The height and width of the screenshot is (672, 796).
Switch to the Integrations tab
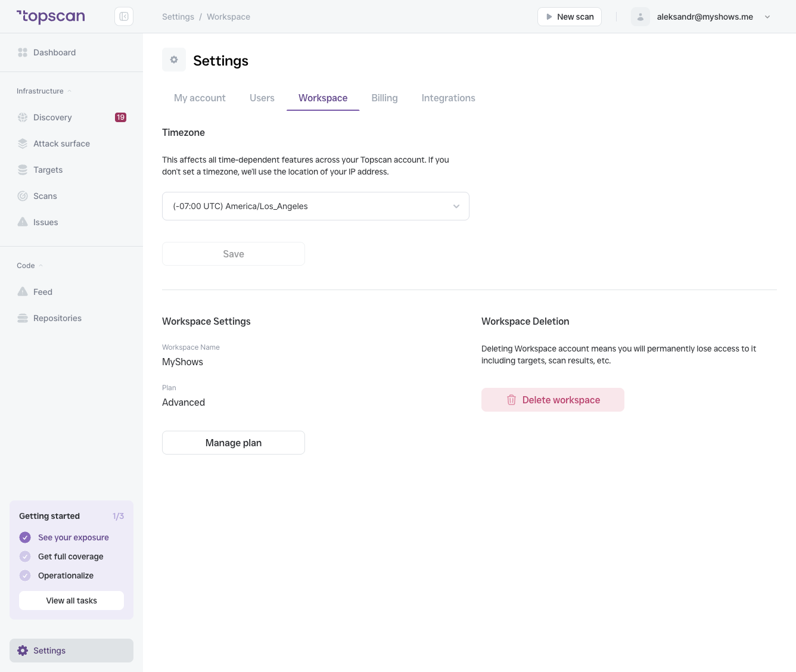[x=449, y=98]
